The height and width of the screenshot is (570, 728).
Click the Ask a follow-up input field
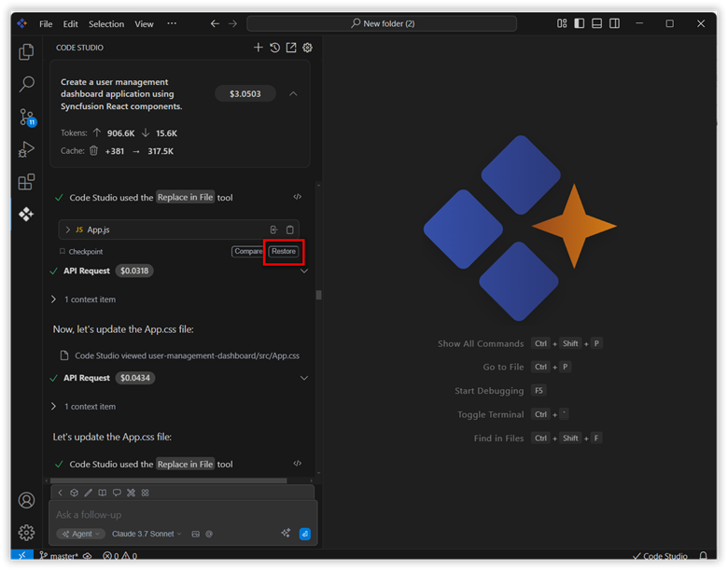[168, 514]
